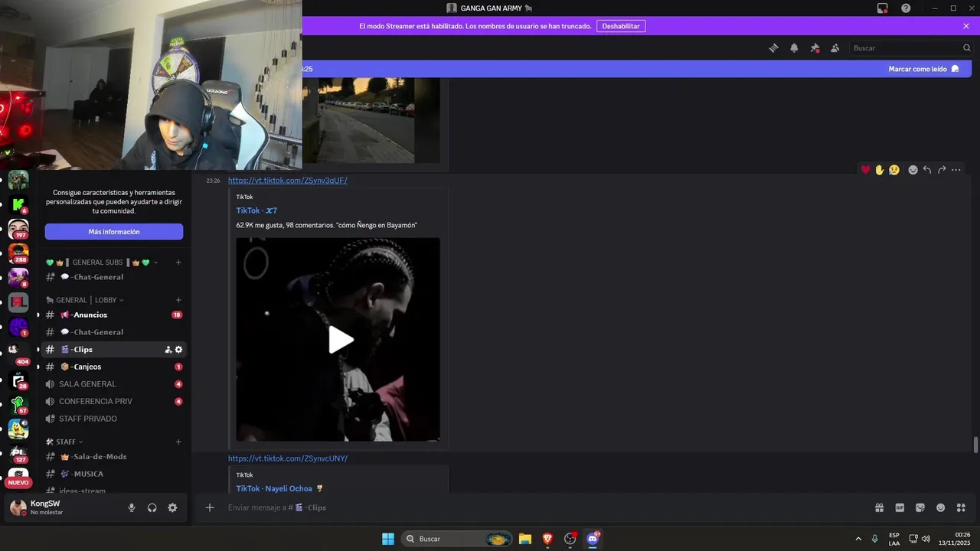The image size is (980, 551).
Task: Open the Help question mark icon
Action: 906,8
